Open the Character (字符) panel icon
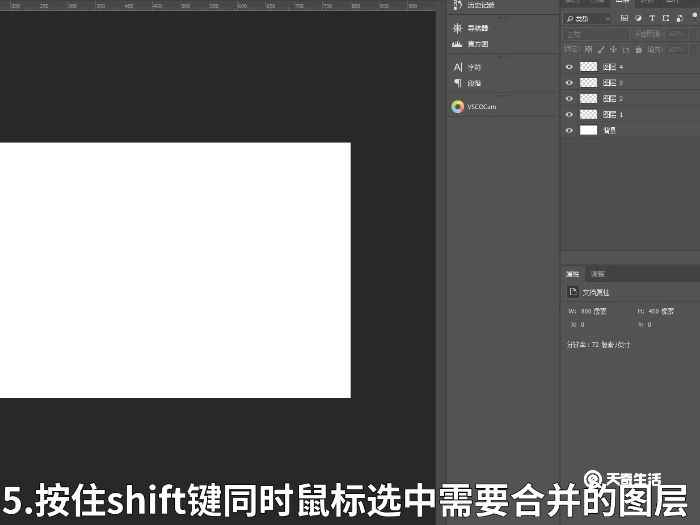Image resolution: width=700 pixels, height=525 pixels. [x=458, y=67]
